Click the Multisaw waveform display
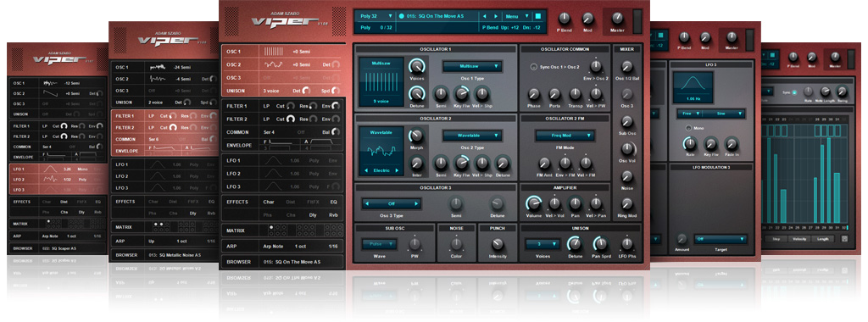 coord(381,81)
